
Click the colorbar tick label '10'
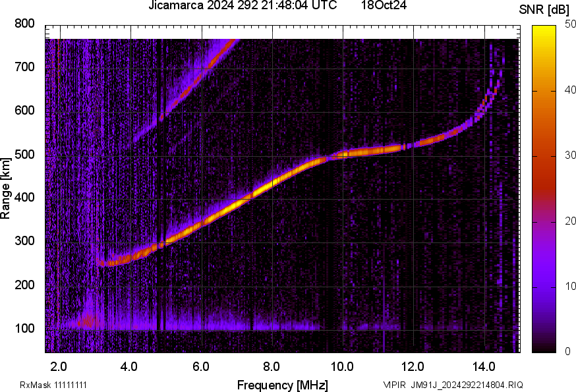(570, 286)
